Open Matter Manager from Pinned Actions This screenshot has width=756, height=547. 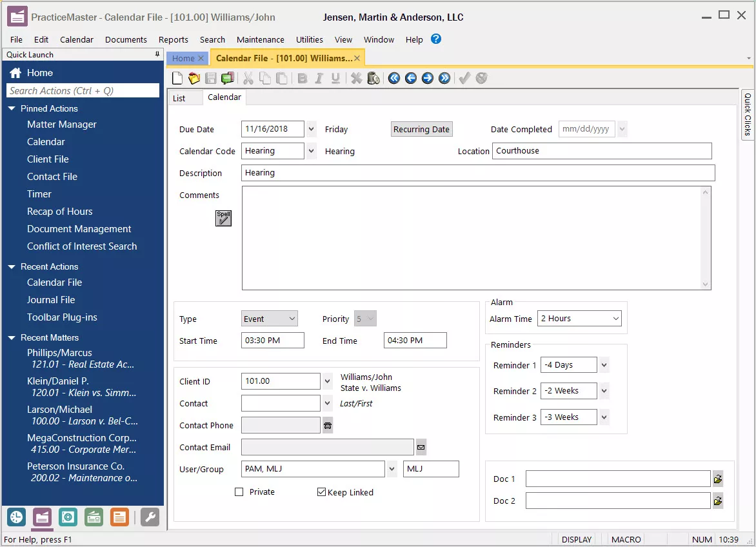click(62, 124)
